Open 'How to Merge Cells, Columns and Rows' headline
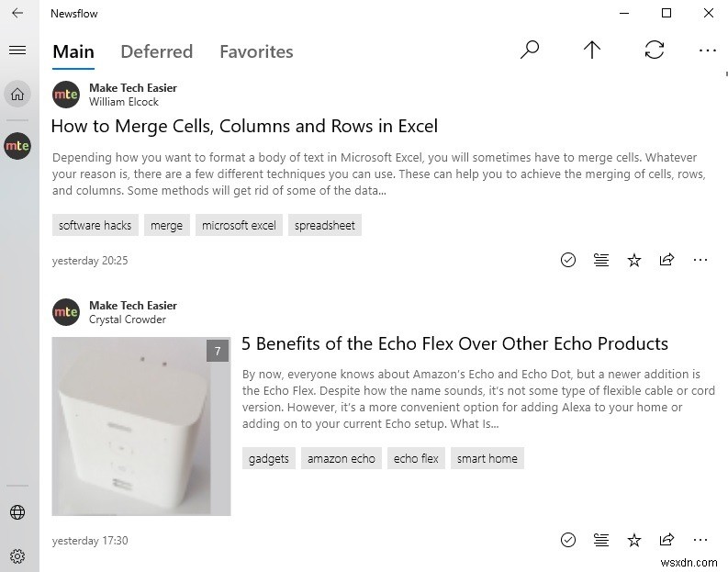 coord(244,126)
